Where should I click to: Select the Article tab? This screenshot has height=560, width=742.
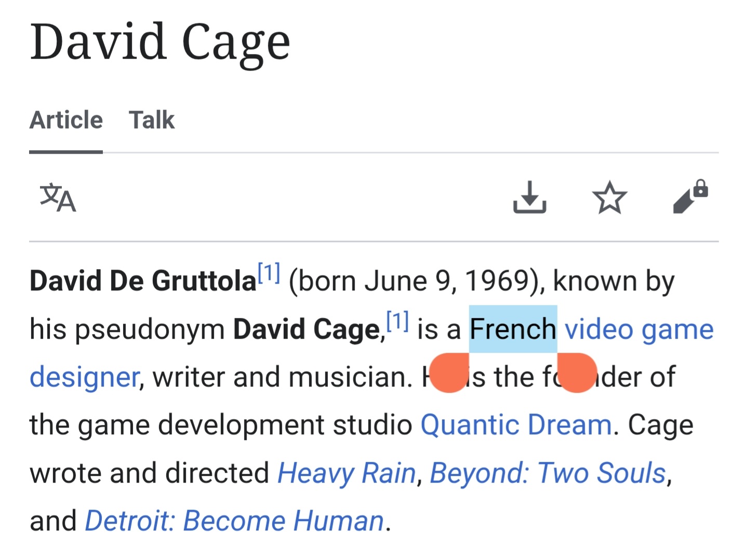click(x=66, y=120)
